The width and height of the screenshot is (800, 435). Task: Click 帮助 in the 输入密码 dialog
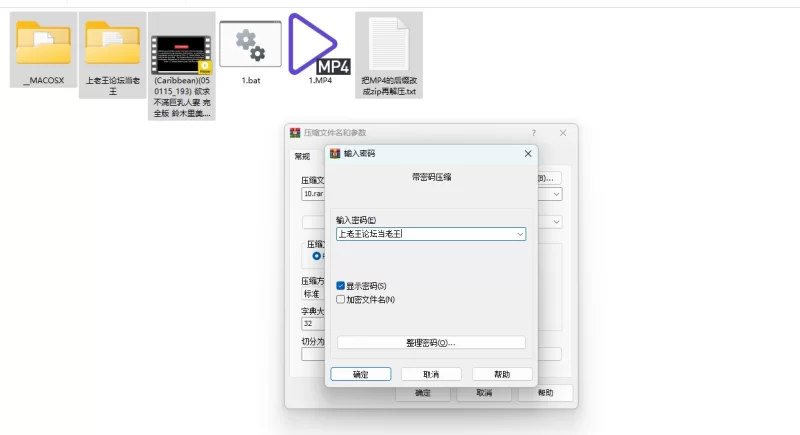[x=502, y=374]
